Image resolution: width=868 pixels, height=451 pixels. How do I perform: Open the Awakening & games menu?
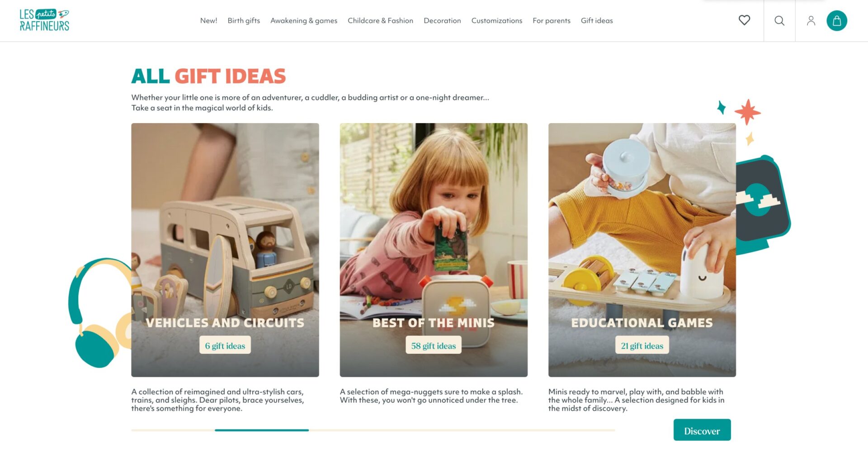[304, 21]
